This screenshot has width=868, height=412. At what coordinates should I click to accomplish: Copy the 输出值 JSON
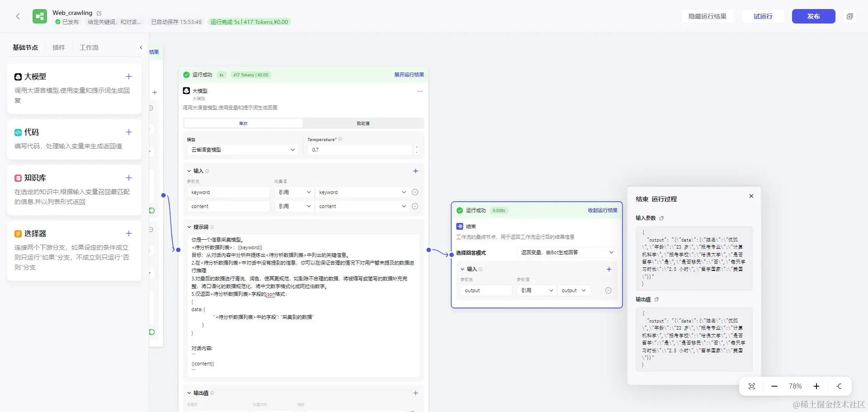(x=656, y=299)
